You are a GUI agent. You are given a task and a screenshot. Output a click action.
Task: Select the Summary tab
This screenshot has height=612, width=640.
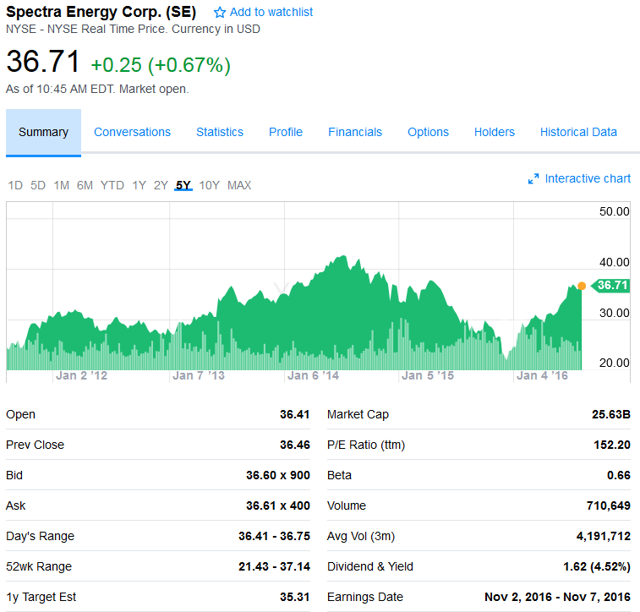coord(43,132)
